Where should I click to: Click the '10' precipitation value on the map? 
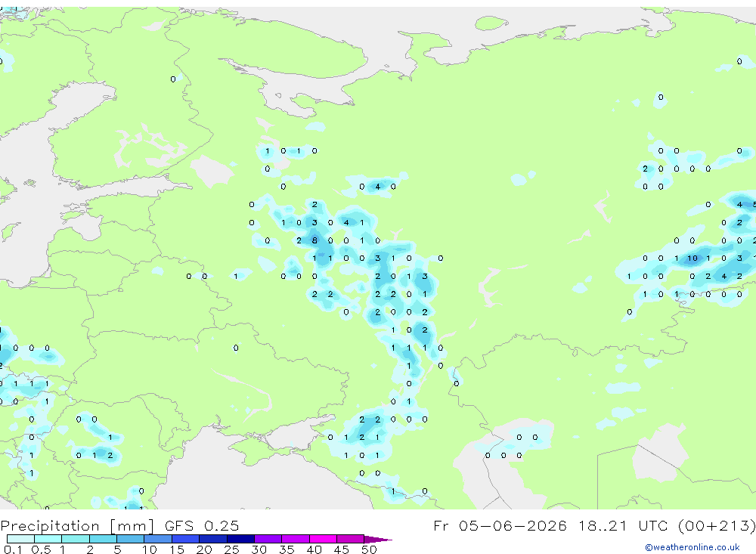click(692, 258)
